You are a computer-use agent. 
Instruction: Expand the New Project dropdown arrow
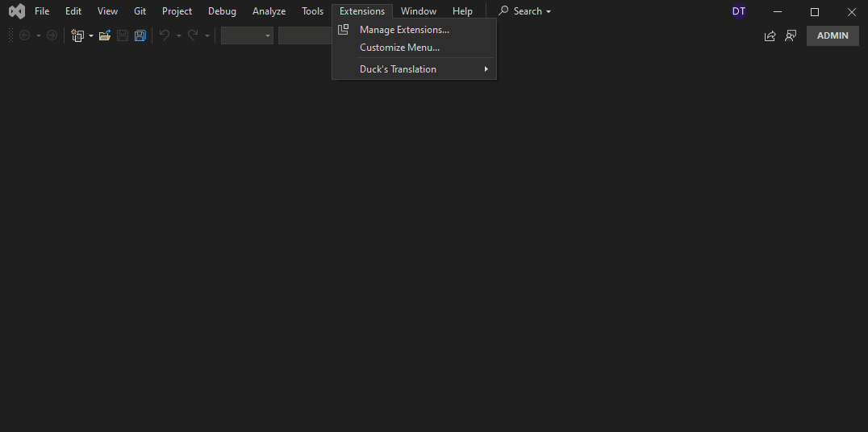(91, 35)
